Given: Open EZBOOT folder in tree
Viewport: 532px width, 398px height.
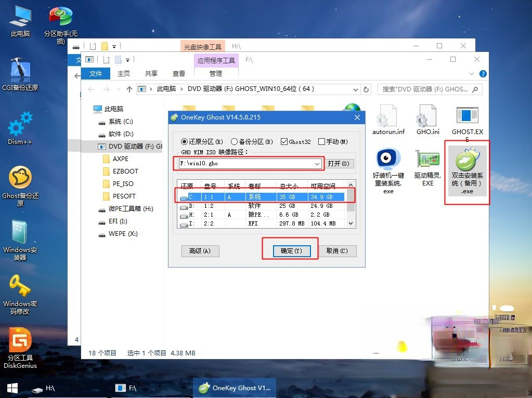Looking at the screenshot, I should click(x=121, y=171).
